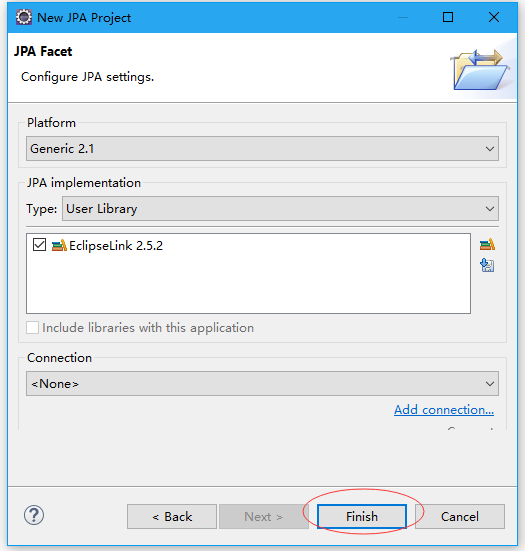525x551 pixels.
Task: Click the Finish button
Action: tap(362, 517)
